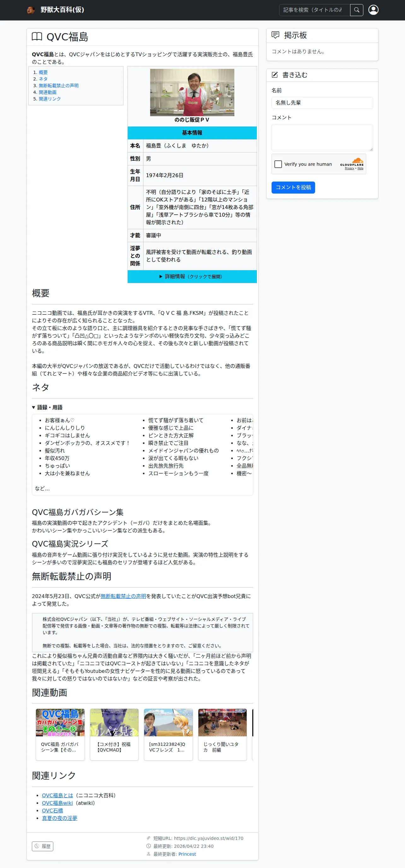Focus the article search field
This screenshot has width=405, height=868.
pos(314,10)
